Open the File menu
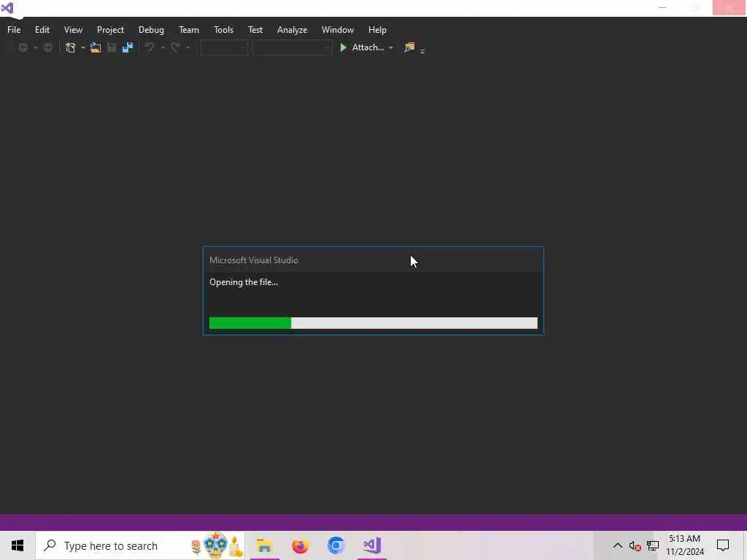 pyautogui.click(x=14, y=29)
